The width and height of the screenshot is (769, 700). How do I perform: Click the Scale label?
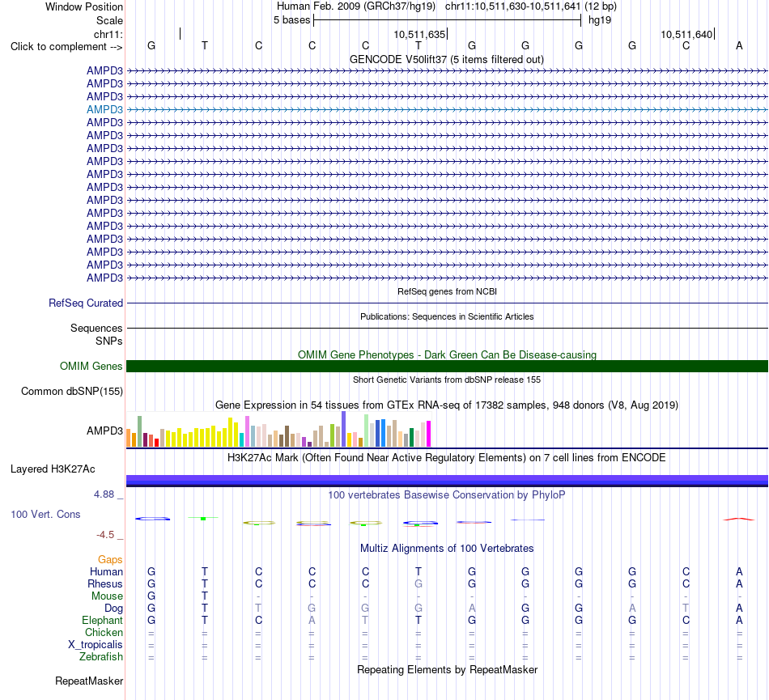point(109,20)
